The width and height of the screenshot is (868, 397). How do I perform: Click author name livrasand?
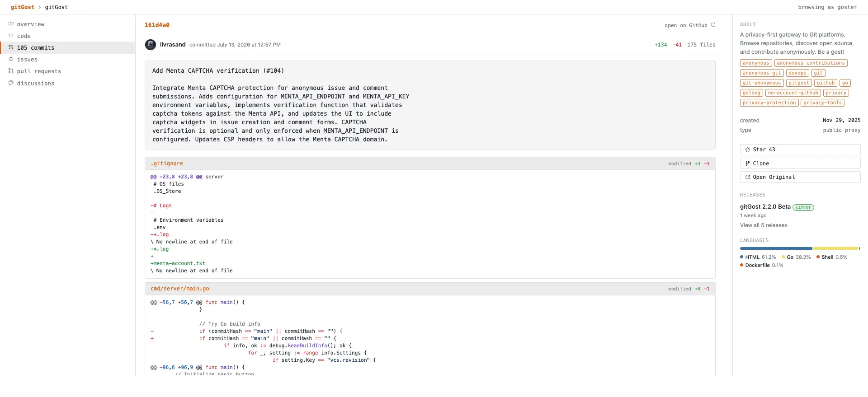click(x=173, y=45)
